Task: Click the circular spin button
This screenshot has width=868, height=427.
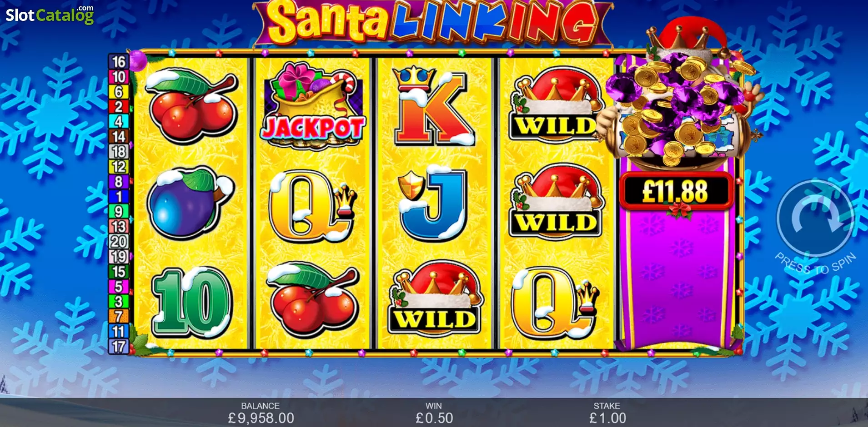Action: point(815,219)
